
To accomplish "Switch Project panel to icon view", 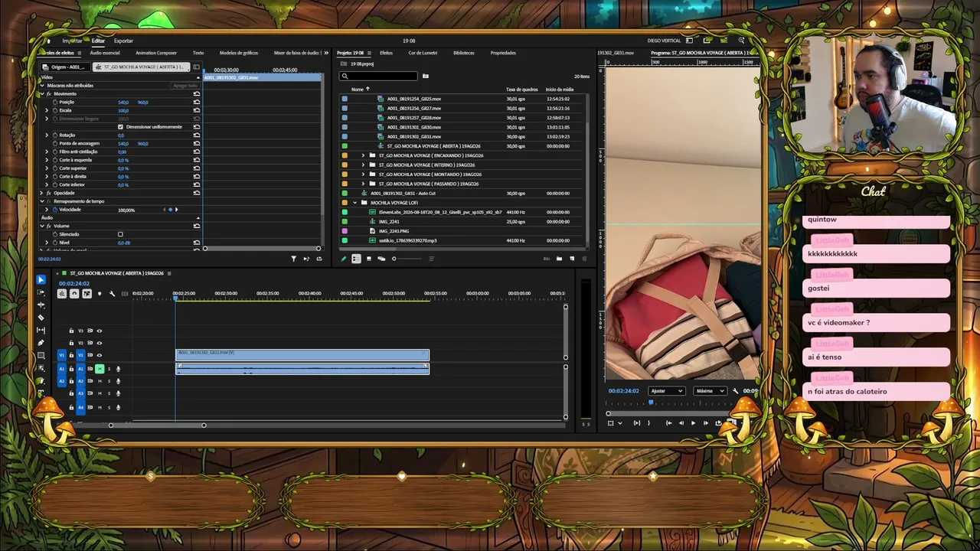I will tap(368, 259).
